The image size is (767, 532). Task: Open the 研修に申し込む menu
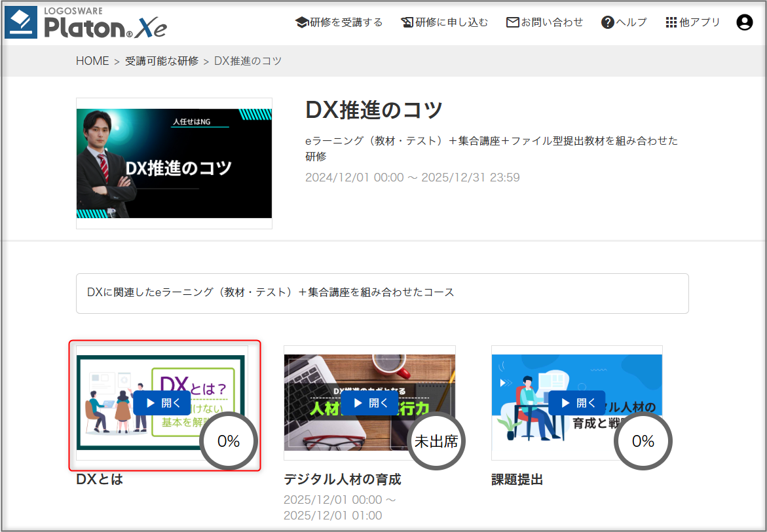(445, 22)
